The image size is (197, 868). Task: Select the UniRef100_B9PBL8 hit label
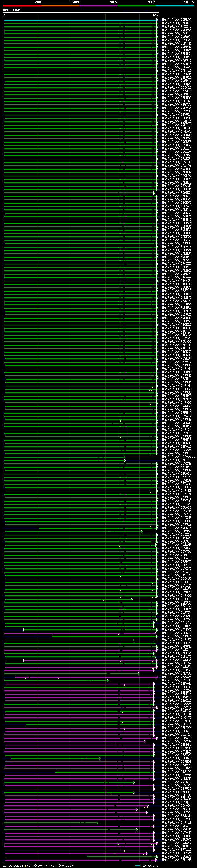(177, 528)
